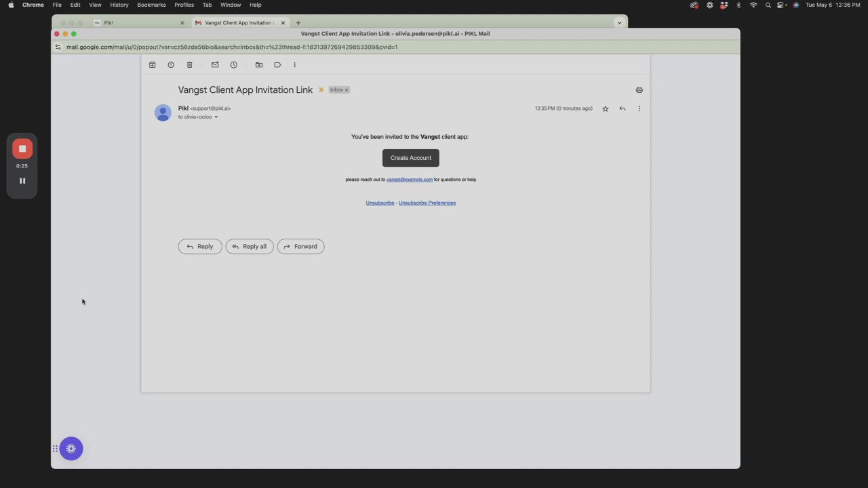The image size is (868, 488).
Task: Open a new tab with plus button
Action: (x=298, y=23)
